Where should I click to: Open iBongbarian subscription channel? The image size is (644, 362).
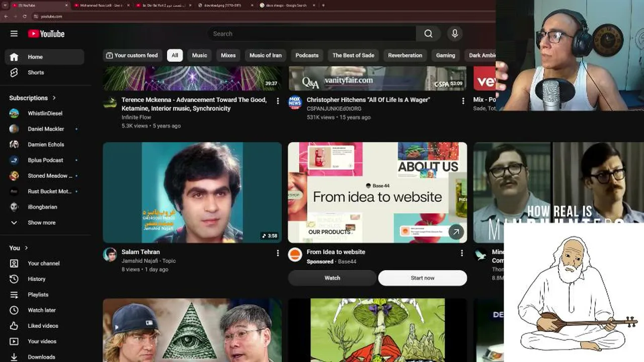pos(44,207)
